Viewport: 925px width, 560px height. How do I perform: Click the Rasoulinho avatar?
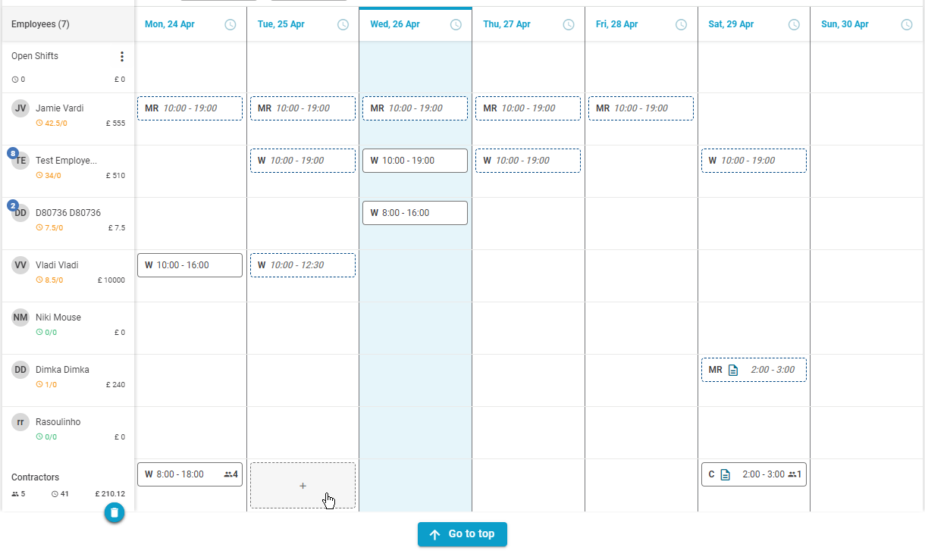[20, 422]
